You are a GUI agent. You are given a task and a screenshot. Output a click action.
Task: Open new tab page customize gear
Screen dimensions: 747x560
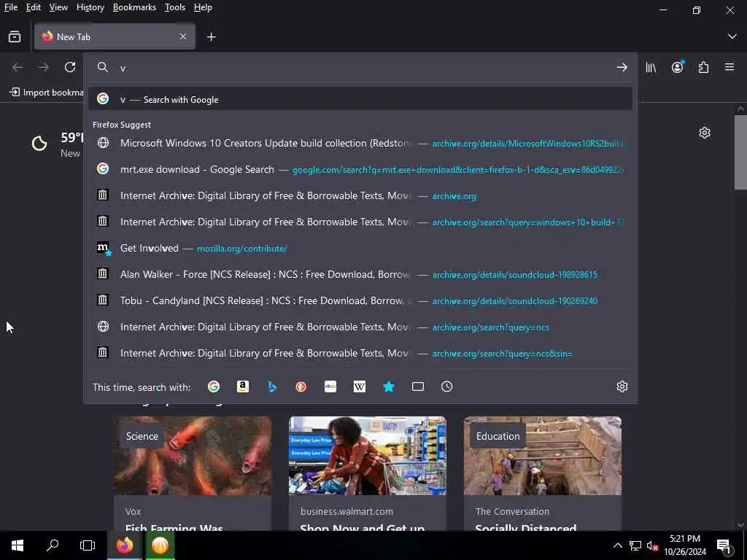(705, 133)
